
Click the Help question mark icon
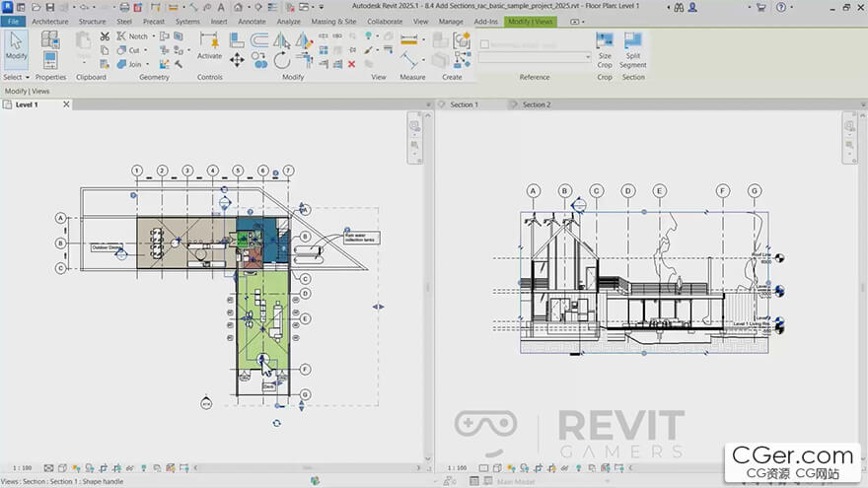[x=780, y=7]
